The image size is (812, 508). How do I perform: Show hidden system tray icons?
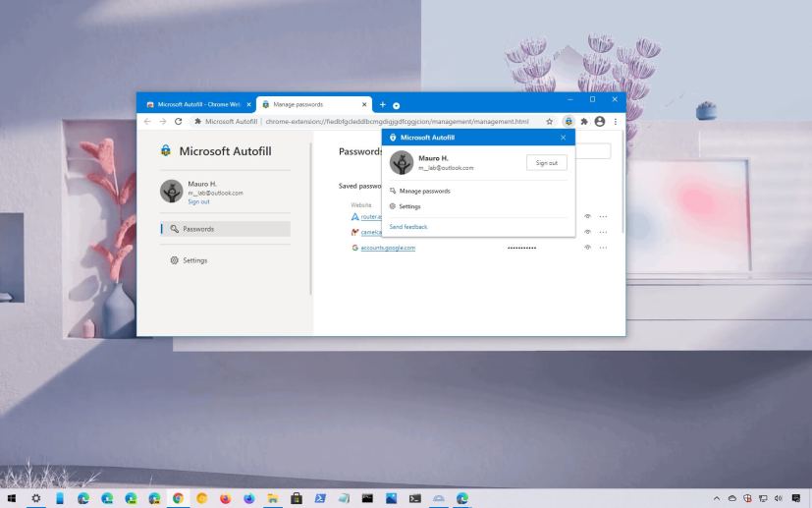(717, 499)
